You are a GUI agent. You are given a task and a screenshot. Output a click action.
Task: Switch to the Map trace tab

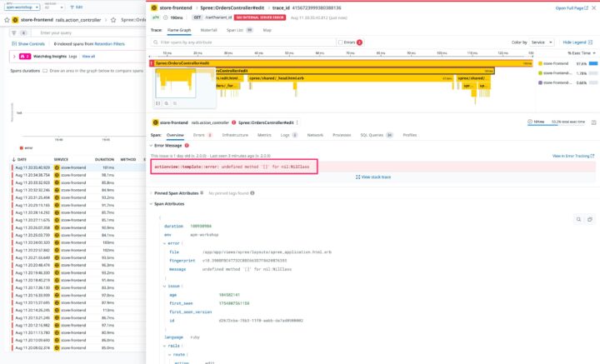(267, 30)
